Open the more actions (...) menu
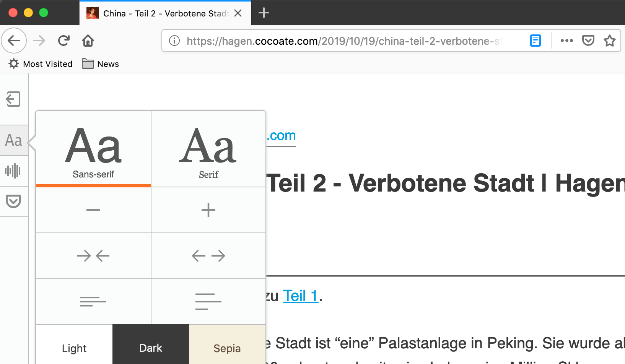This screenshot has width=625, height=364. tap(566, 41)
